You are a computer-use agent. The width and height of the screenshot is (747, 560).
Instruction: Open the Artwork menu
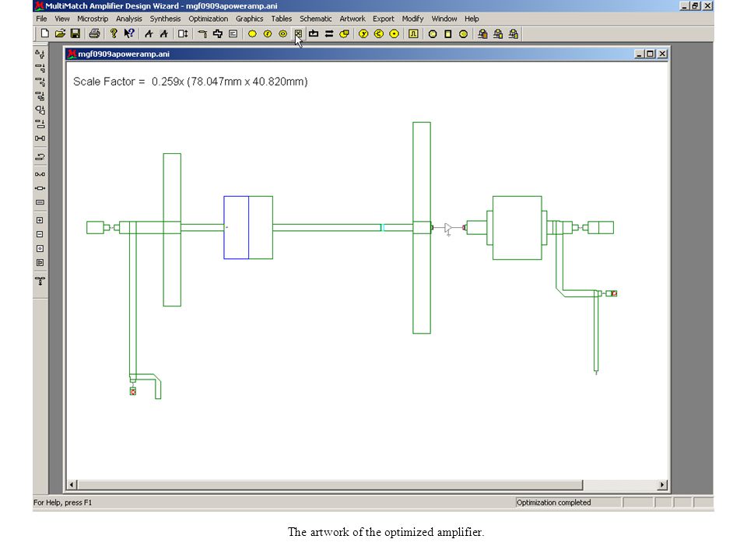coord(352,19)
